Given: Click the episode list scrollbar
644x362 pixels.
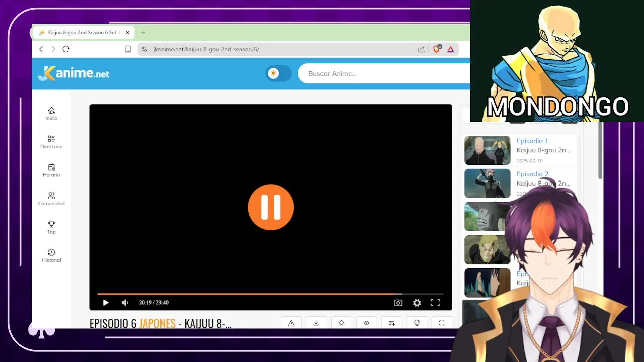Looking at the screenshot, I should pos(600,150).
